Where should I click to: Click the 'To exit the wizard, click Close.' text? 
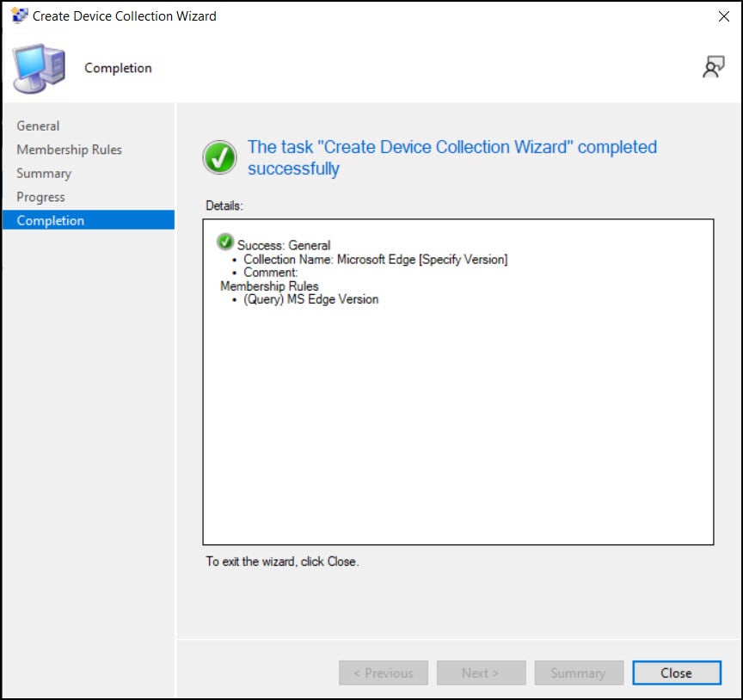pyautogui.click(x=282, y=562)
